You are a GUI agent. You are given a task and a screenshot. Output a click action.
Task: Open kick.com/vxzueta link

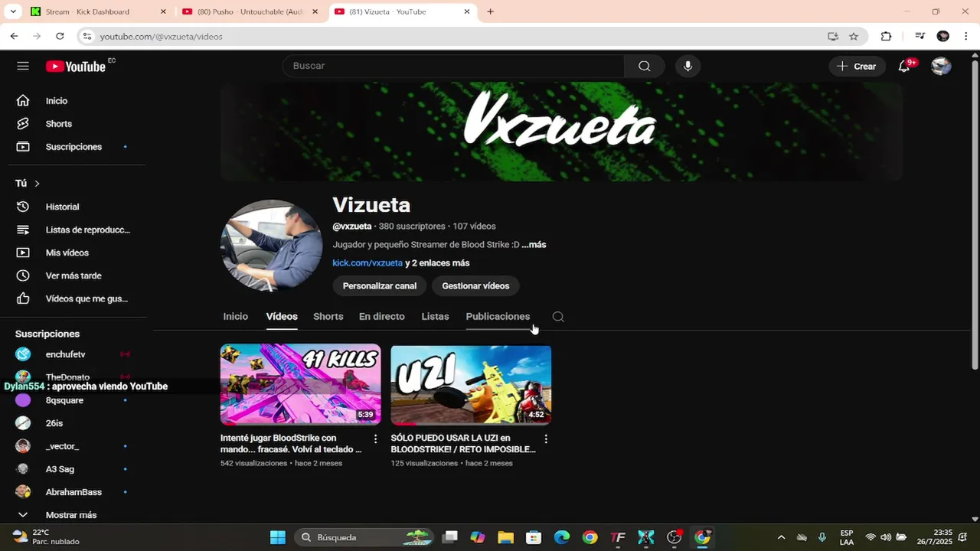(x=367, y=263)
